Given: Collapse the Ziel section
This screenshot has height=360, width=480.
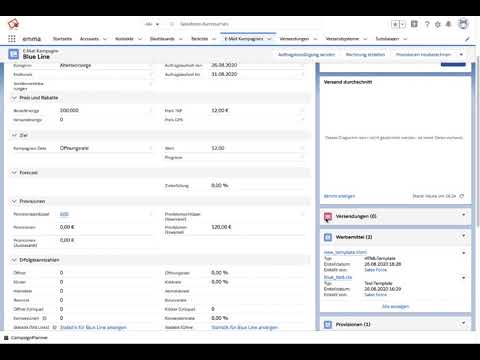Looking at the screenshot, I should point(14,135).
